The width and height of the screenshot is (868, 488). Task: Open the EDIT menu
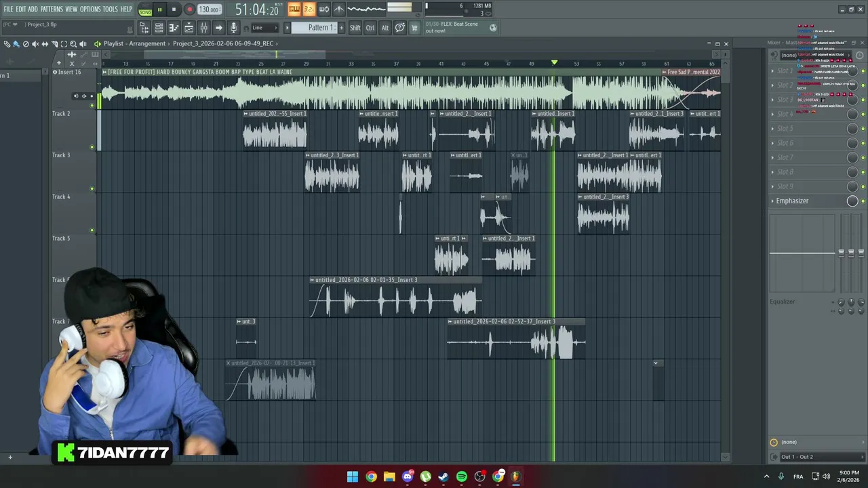(x=21, y=9)
